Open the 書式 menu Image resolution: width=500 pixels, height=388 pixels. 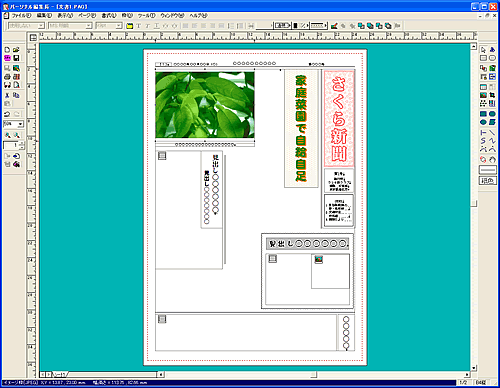[109, 16]
